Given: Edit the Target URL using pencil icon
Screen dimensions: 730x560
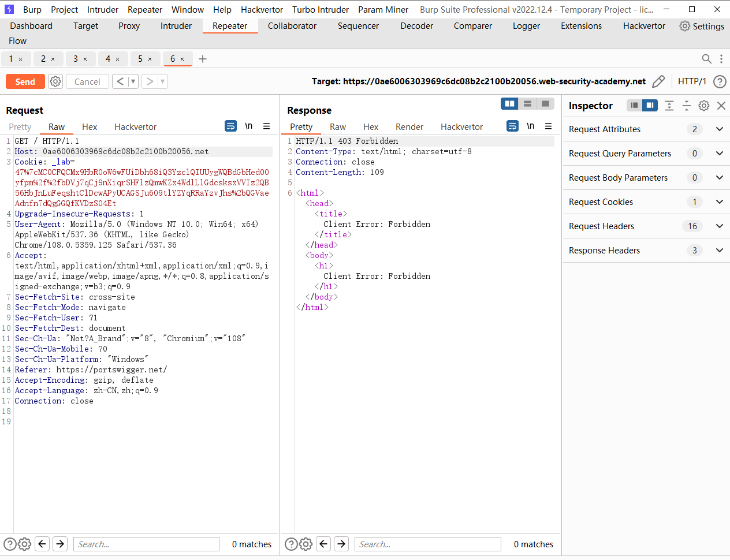Looking at the screenshot, I should [x=658, y=81].
